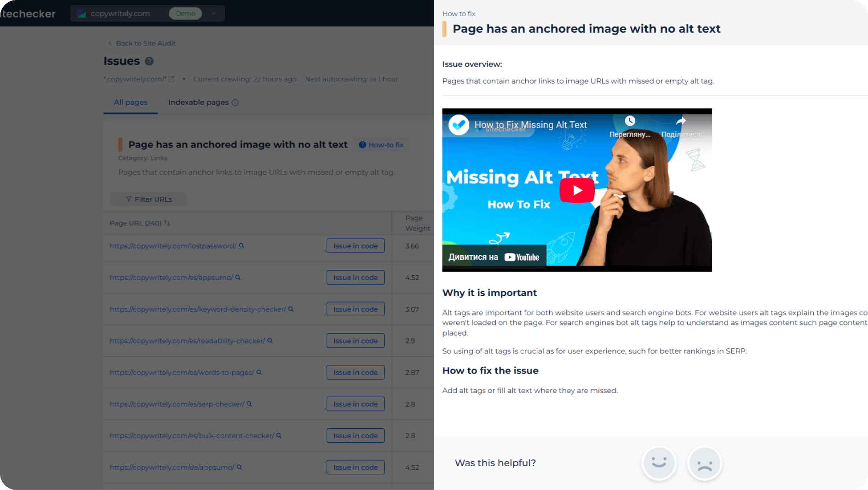Screen dimensions: 868x490
Task: Click the How to fix the issue heading
Action: pyautogui.click(x=490, y=370)
